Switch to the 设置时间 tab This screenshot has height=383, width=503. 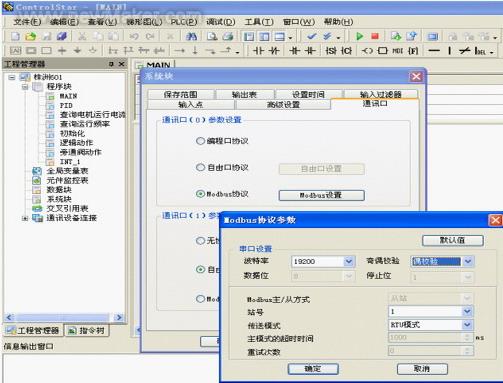(308, 94)
